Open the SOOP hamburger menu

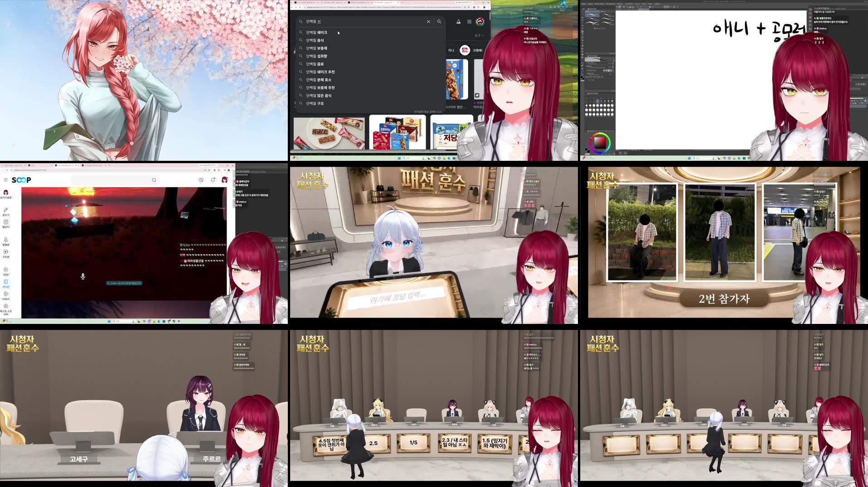pos(5,180)
